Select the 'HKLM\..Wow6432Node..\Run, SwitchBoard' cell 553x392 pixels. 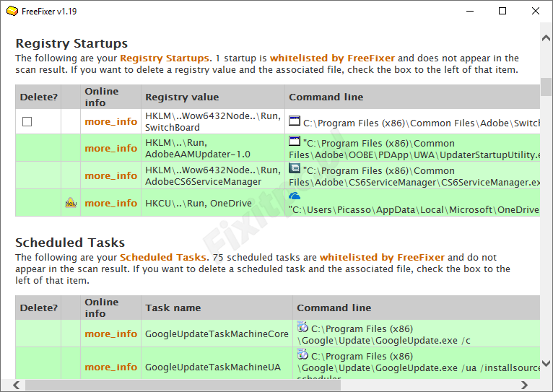pyautogui.click(x=213, y=121)
